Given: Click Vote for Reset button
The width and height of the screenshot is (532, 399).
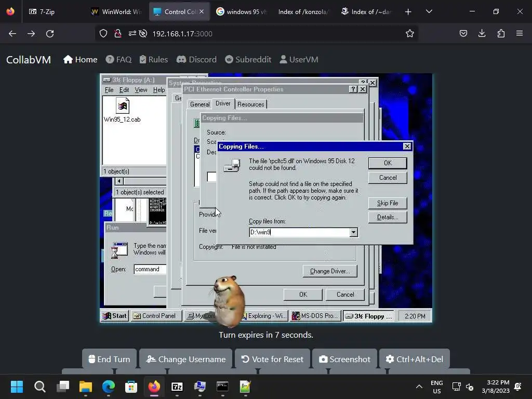Looking at the screenshot, I should [272, 359].
